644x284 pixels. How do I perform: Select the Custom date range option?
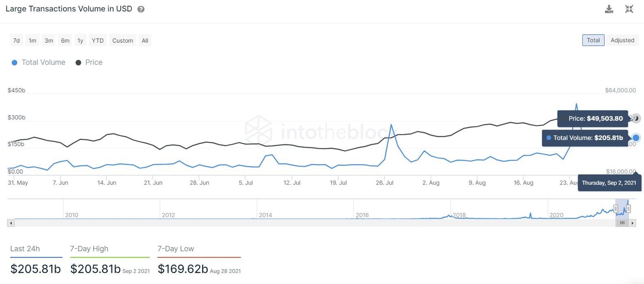click(122, 40)
